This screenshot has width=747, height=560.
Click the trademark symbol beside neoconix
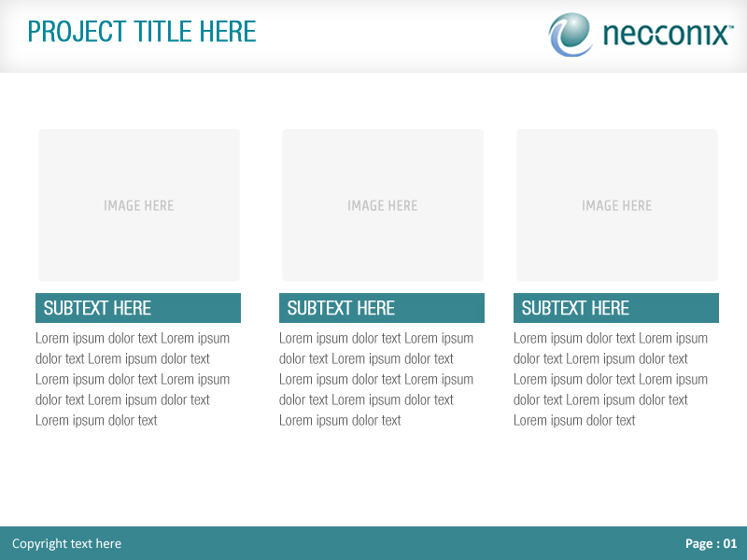pyautogui.click(x=729, y=27)
